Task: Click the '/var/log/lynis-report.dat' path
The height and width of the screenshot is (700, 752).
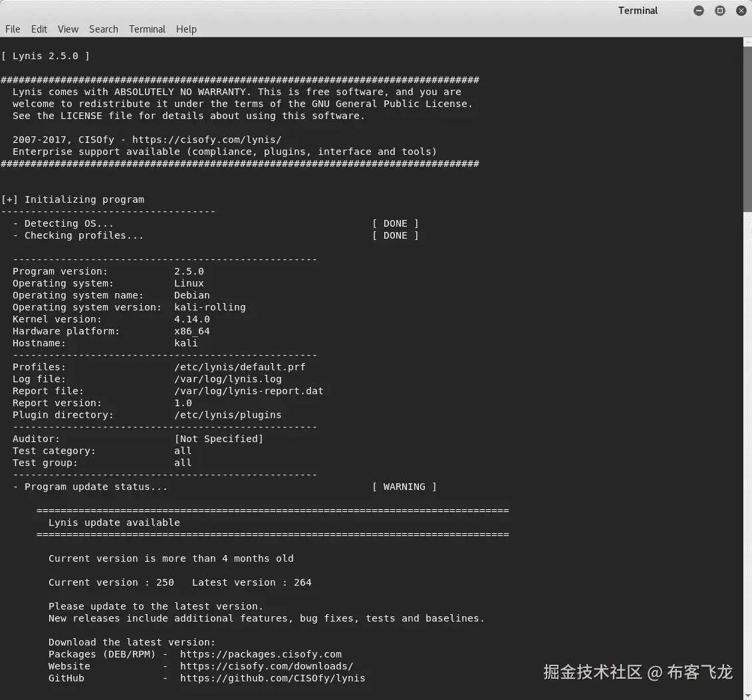Action: tap(249, 391)
